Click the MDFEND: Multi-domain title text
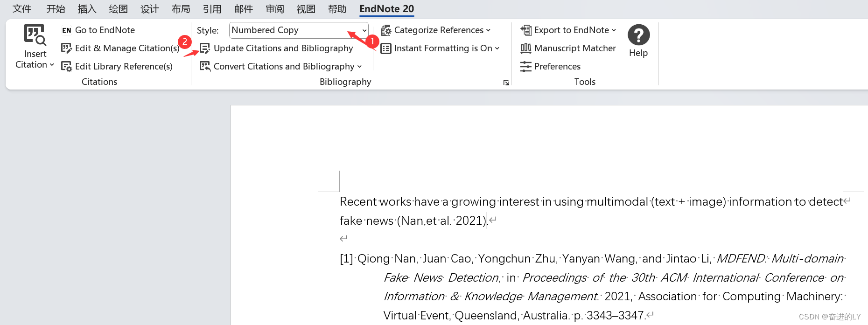868x325 pixels. 780,259
